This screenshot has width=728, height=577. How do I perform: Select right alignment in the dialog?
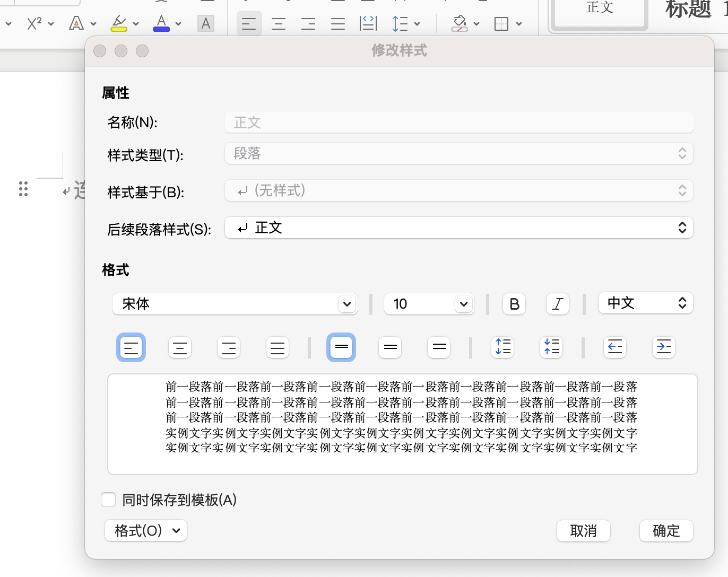229,348
